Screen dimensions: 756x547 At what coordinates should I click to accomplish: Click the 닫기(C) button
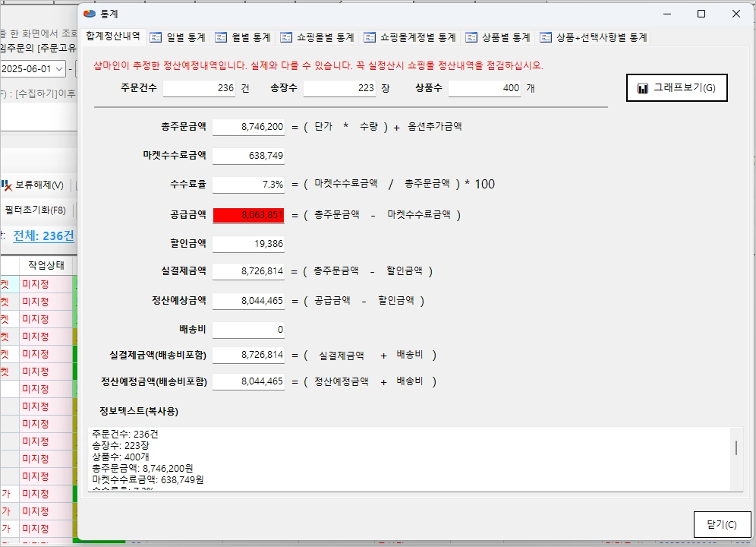coord(722,524)
